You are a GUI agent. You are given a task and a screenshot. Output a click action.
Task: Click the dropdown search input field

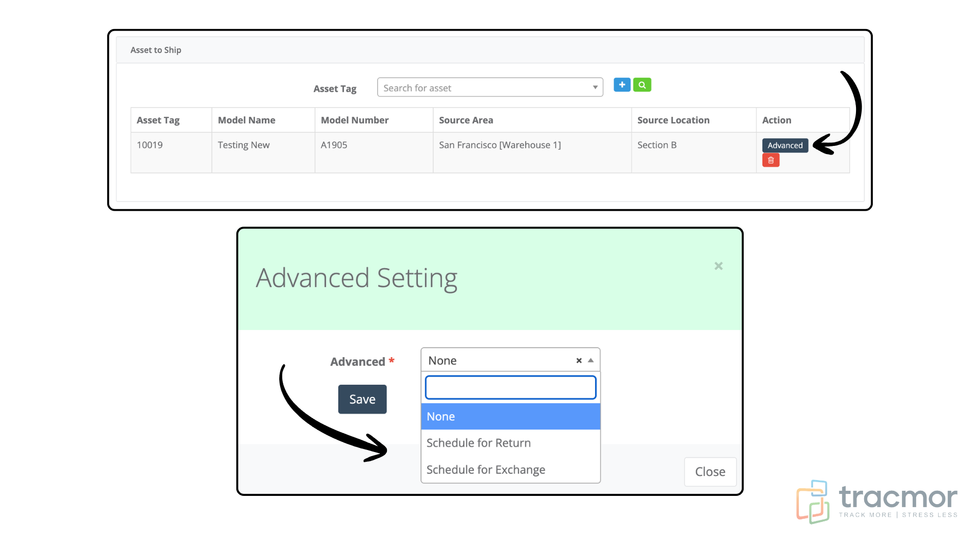click(510, 387)
